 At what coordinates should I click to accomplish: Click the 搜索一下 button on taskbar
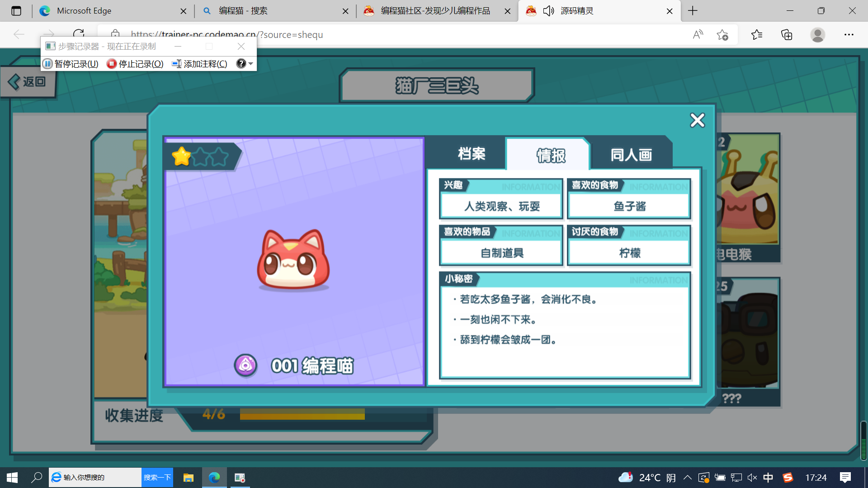pyautogui.click(x=157, y=478)
